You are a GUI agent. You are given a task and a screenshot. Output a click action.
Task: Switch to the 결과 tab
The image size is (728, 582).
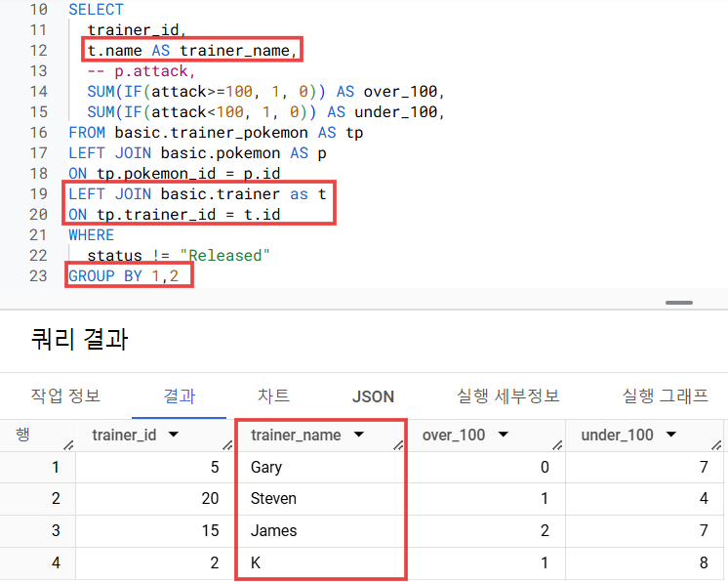[180, 396]
